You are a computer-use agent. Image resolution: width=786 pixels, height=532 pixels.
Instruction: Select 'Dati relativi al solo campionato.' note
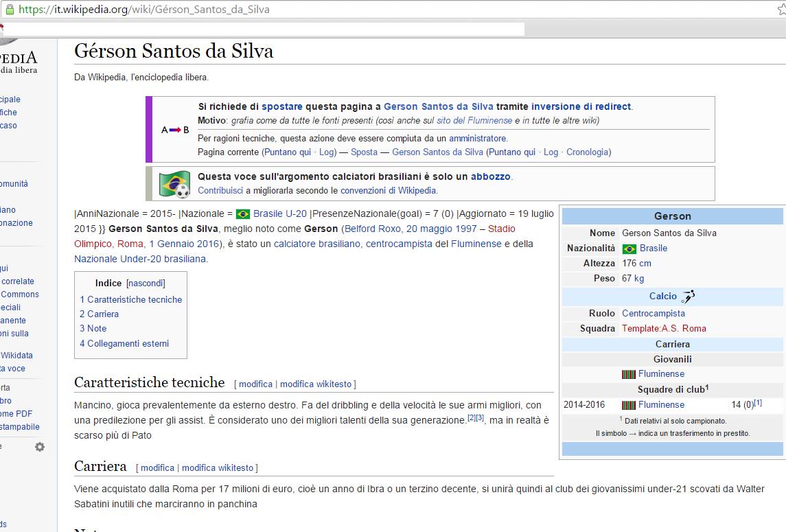coord(675,421)
